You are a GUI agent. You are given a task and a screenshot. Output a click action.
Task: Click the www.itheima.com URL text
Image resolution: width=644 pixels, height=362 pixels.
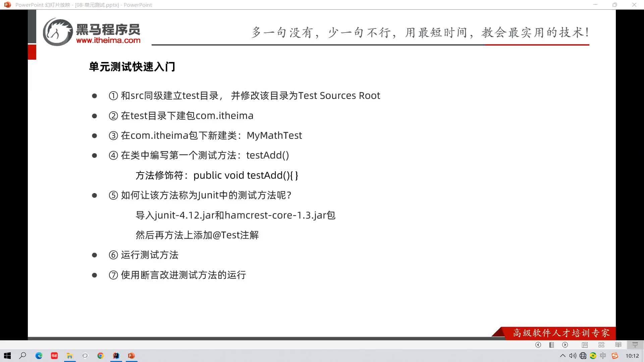tap(108, 40)
